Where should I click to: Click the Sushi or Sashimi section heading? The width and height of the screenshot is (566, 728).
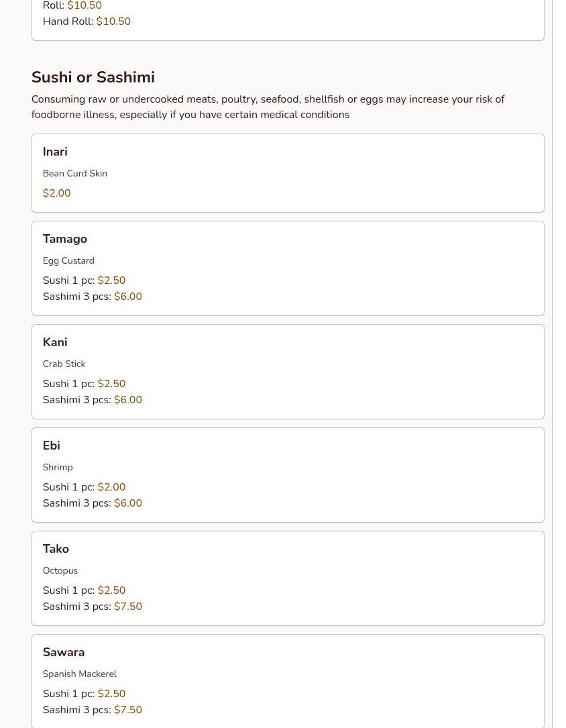tap(93, 77)
